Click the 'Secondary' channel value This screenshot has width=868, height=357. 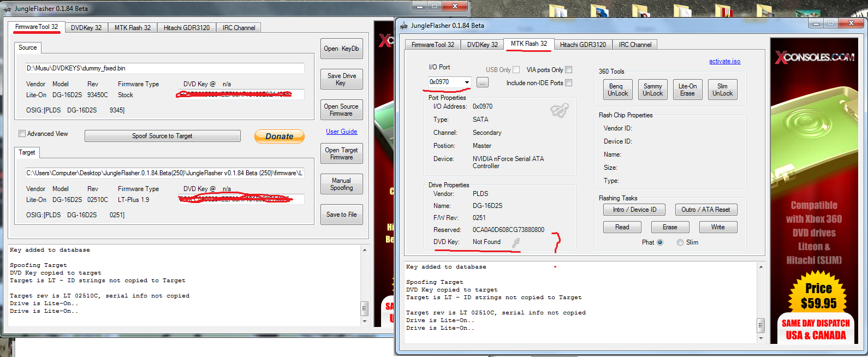487,133
